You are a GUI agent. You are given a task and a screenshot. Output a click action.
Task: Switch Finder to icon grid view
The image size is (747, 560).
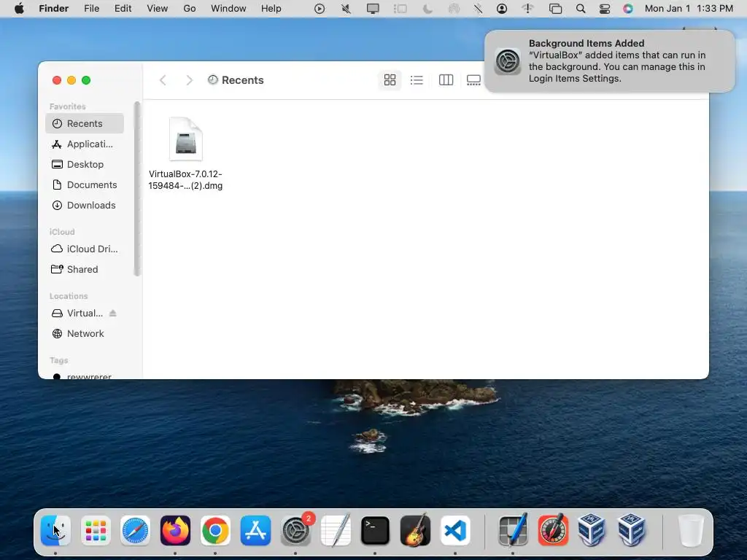[x=390, y=80]
